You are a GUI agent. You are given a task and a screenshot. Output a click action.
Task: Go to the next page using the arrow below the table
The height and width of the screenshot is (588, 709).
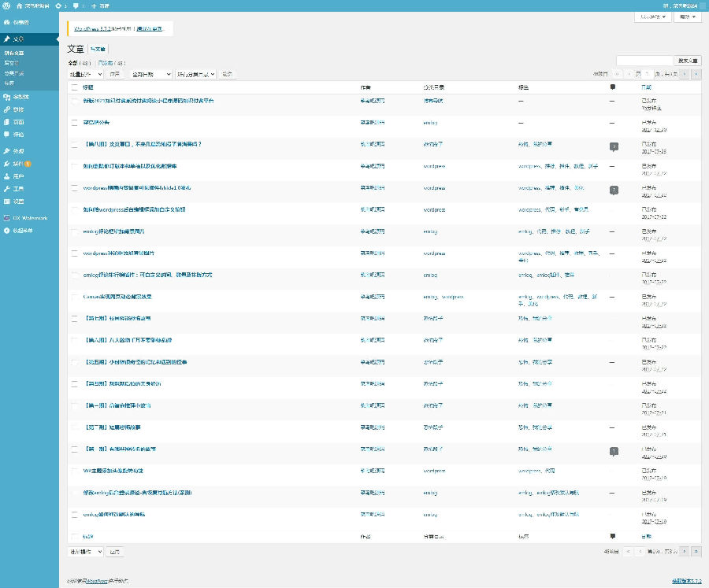coord(685,551)
